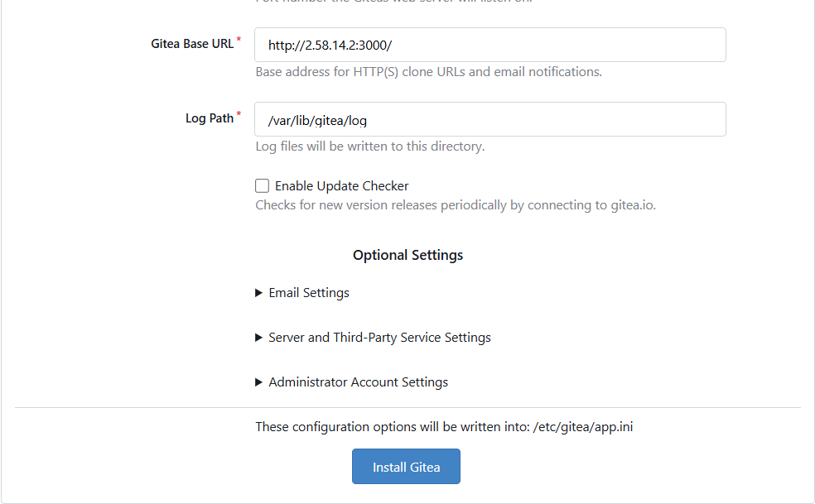This screenshot has height=504, width=815.
Task: Click the Log Path input field
Action: [x=489, y=119]
